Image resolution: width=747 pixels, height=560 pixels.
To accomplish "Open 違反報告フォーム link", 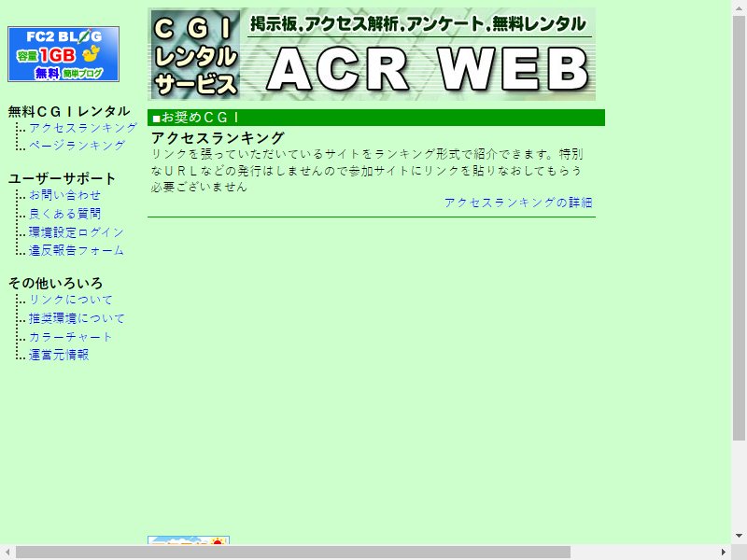I will tap(77, 250).
